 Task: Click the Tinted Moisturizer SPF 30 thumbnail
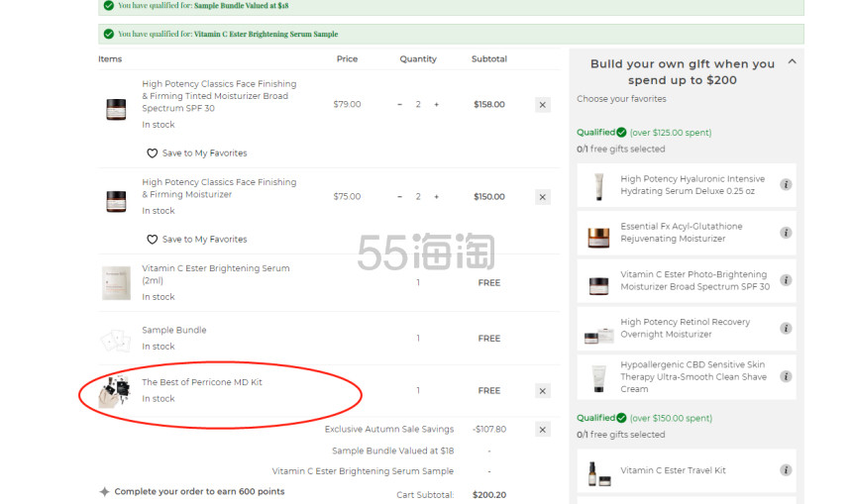tap(116, 109)
